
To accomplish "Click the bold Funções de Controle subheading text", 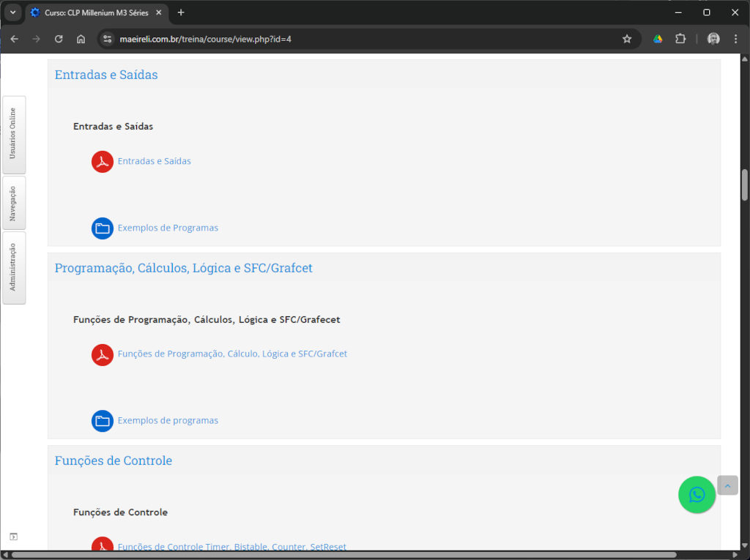I will [121, 512].
